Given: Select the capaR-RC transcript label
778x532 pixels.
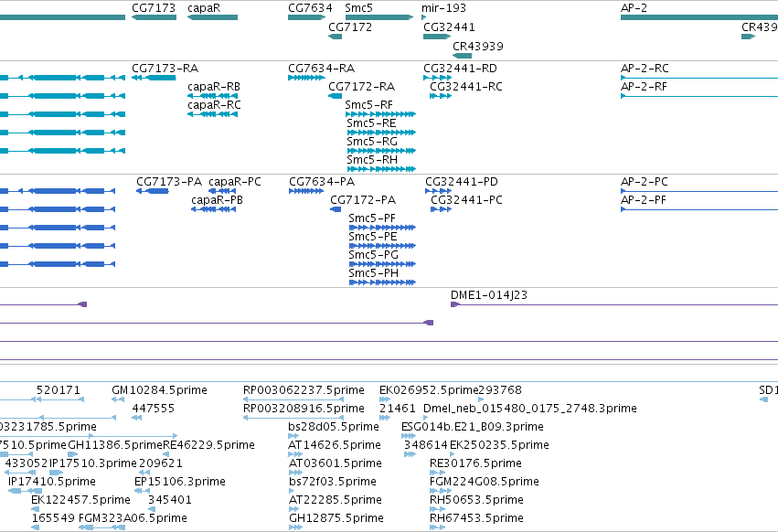Looking at the screenshot, I should [x=214, y=105].
